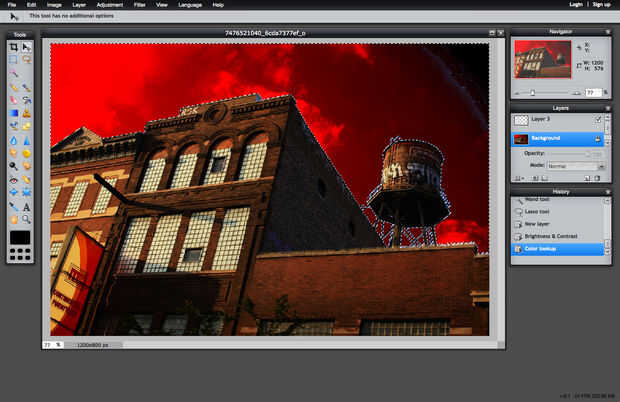Select the Crop tool
Viewport: 620px width, 402px height.
click(x=14, y=47)
